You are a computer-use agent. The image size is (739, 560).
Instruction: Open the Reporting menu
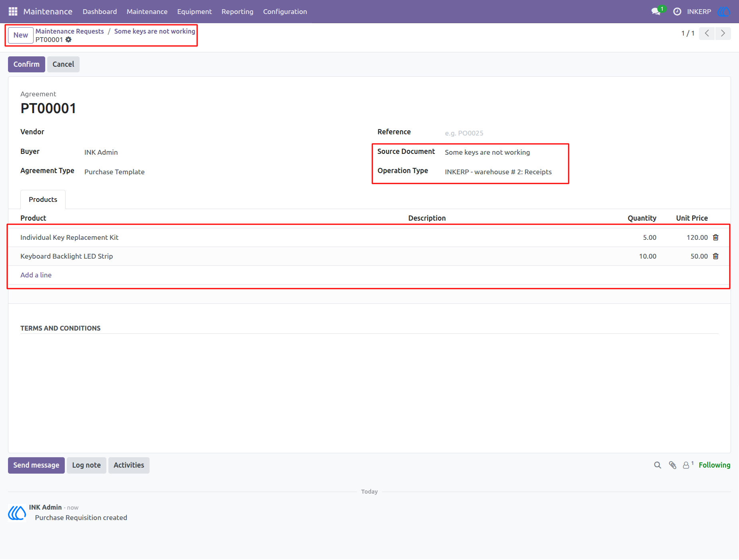click(238, 12)
